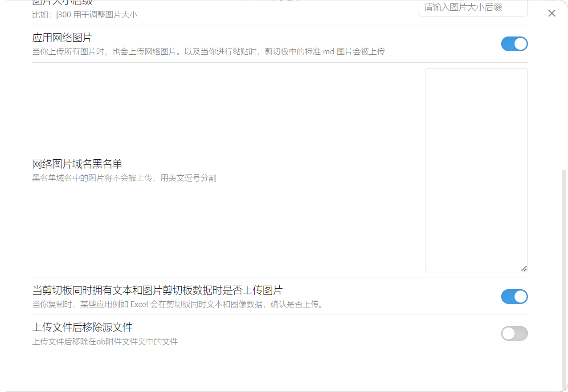568x392 pixels.
Task: Click the empty area below the last setting
Action: [x=267, y=369]
